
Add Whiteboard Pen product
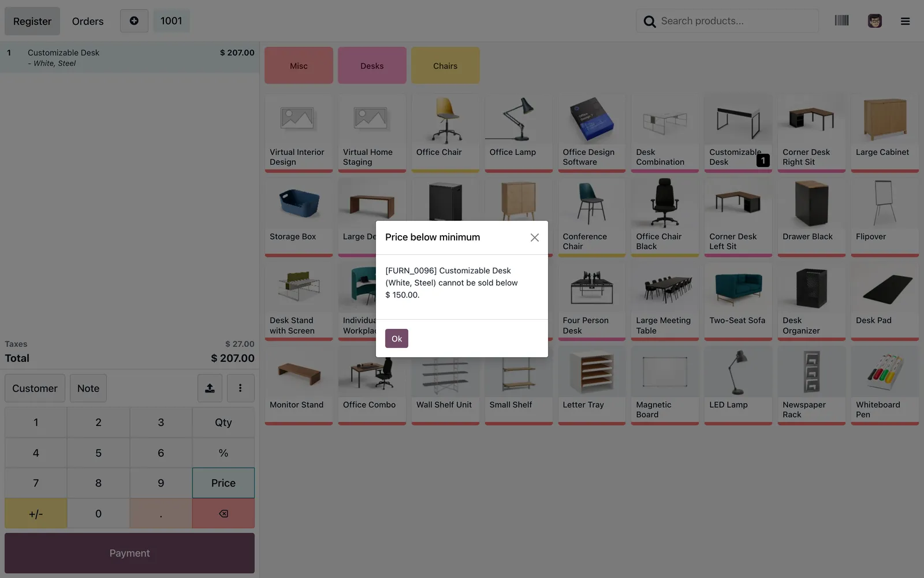tap(885, 386)
